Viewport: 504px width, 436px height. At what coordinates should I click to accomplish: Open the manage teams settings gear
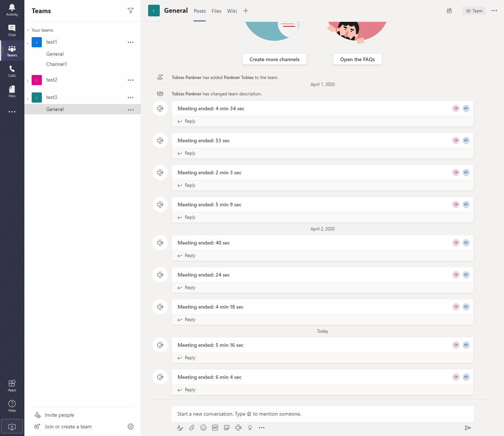click(x=131, y=427)
